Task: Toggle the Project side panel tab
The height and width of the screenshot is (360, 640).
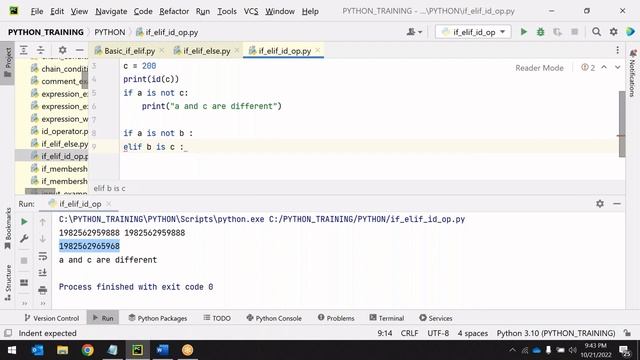Action: tap(7, 62)
